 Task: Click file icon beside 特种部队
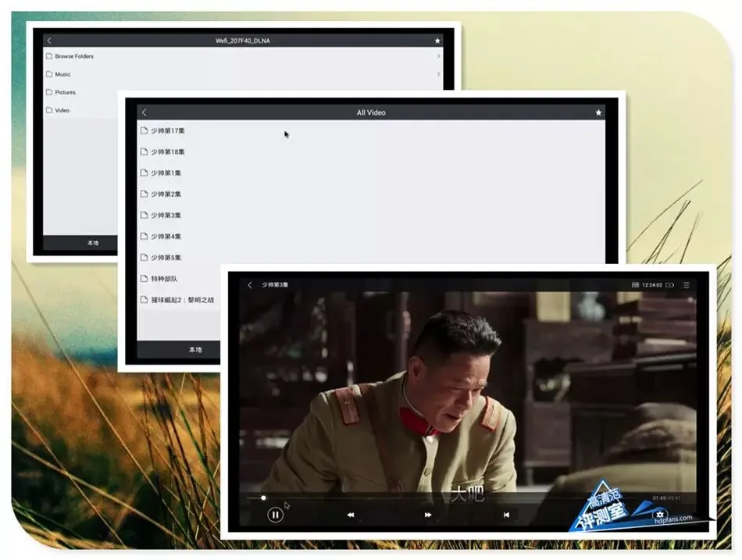[x=144, y=279]
